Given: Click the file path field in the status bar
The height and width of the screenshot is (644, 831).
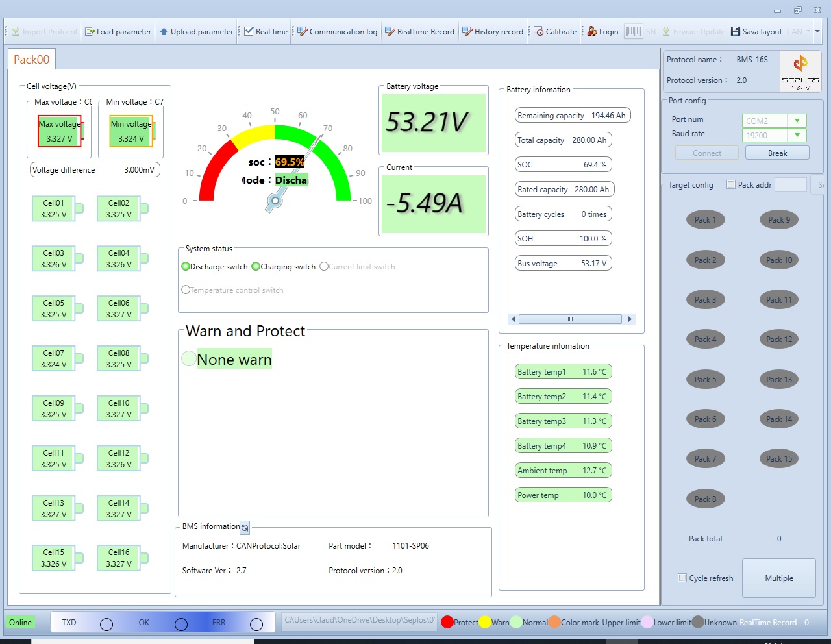Looking at the screenshot, I should 359,620.
